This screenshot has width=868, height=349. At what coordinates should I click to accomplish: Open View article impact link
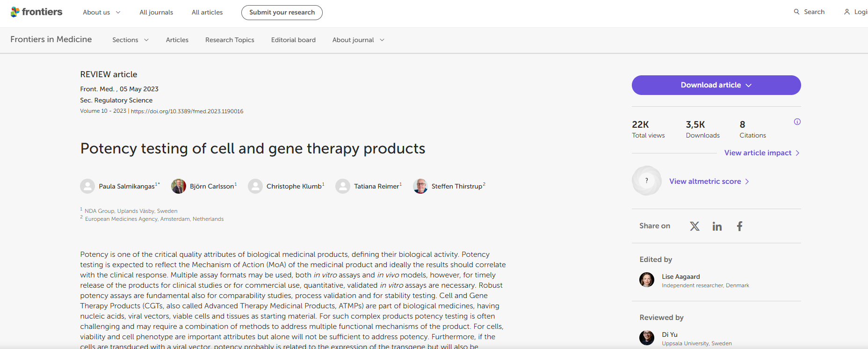coord(762,153)
